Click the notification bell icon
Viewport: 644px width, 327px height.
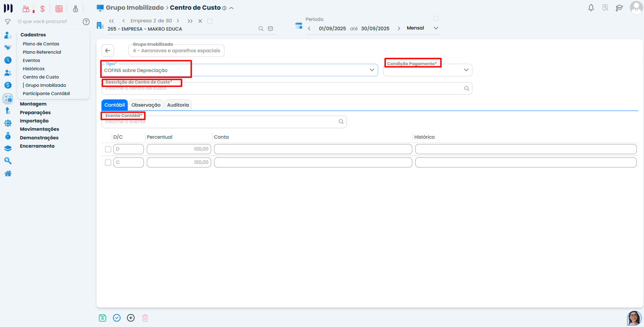click(591, 8)
